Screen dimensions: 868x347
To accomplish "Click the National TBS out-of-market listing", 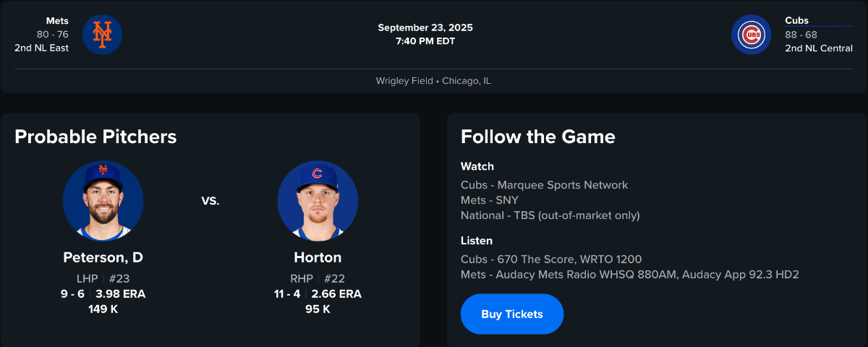I will 550,215.
